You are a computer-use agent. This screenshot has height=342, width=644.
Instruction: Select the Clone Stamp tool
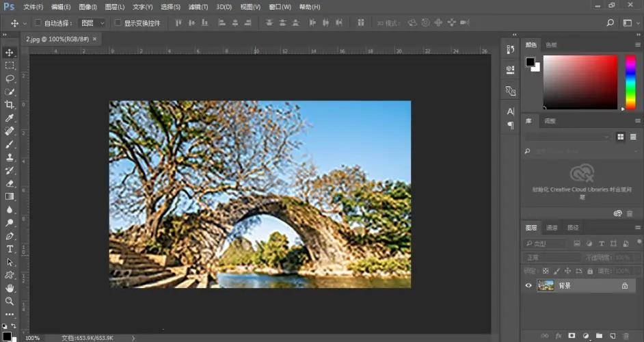coord(10,157)
